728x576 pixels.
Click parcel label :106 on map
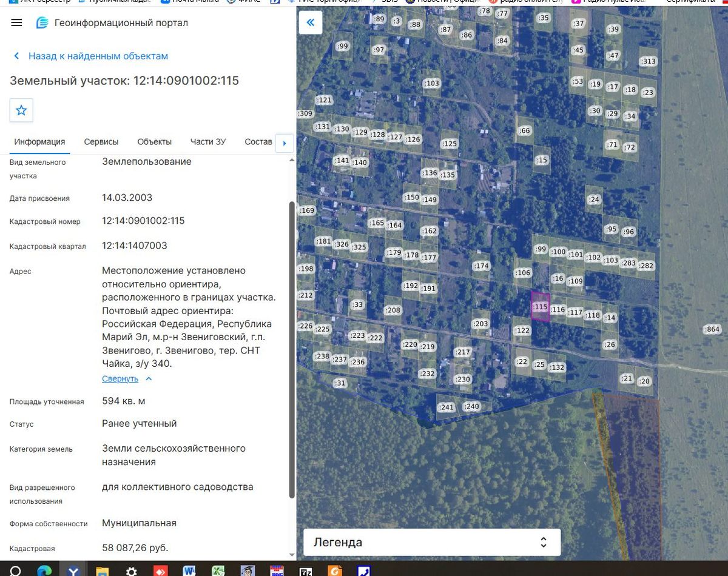point(523,273)
